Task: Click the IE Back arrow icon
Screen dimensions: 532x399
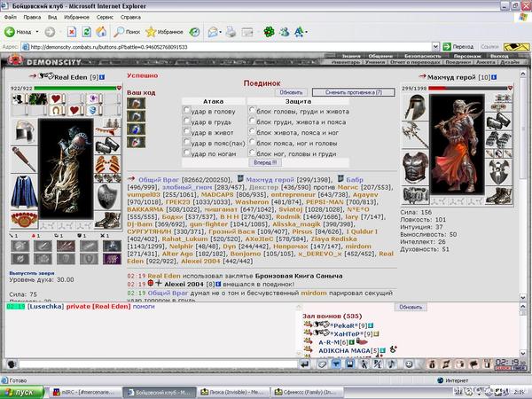Action: point(10,32)
